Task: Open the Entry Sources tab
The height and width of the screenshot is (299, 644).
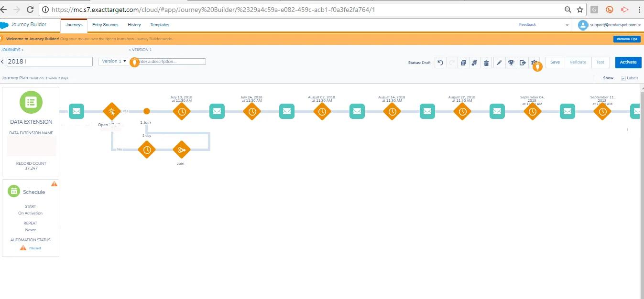Action: point(105,25)
